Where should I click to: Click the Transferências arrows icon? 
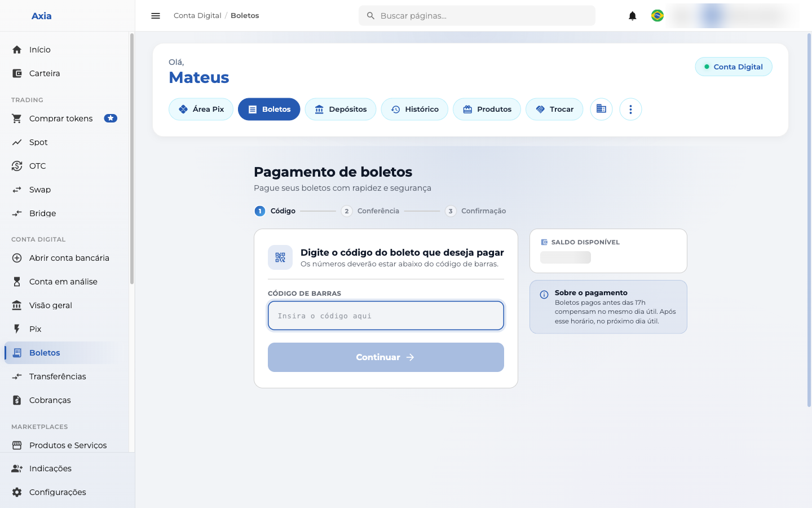[x=17, y=376]
